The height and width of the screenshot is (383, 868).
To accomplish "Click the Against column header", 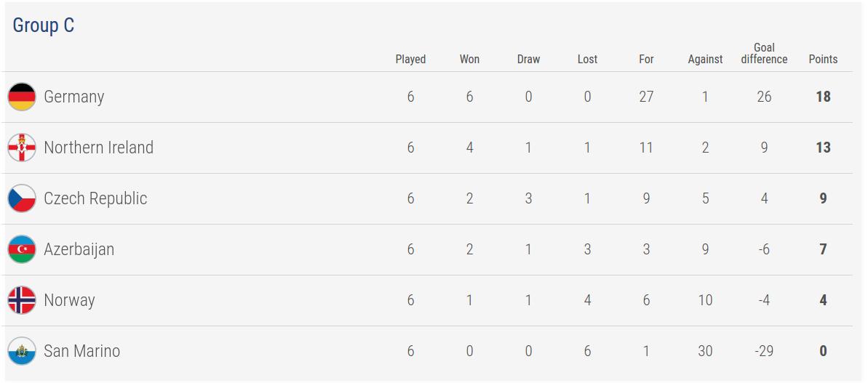I will pyautogui.click(x=705, y=60).
